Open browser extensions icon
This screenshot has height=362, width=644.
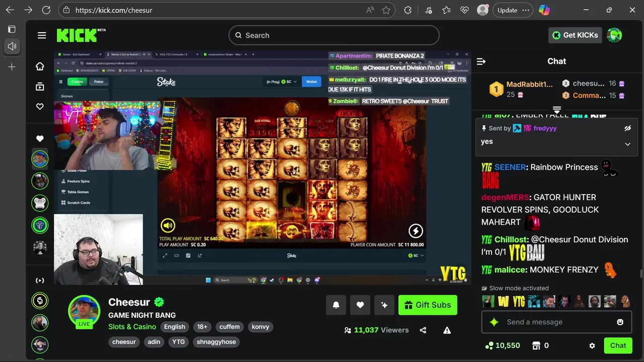pos(408,10)
